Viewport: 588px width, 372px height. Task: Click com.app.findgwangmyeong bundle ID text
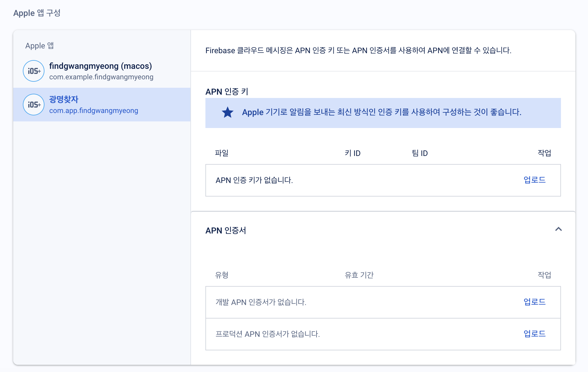pyautogui.click(x=94, y=111)
